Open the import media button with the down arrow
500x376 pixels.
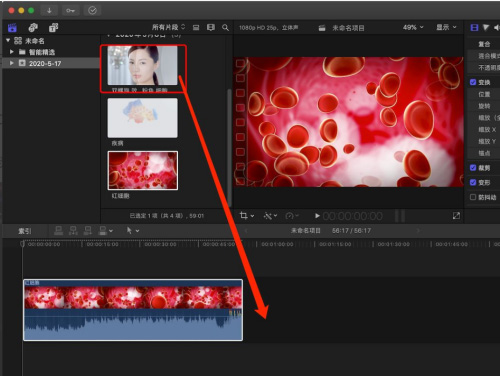(x=49, y=11)
